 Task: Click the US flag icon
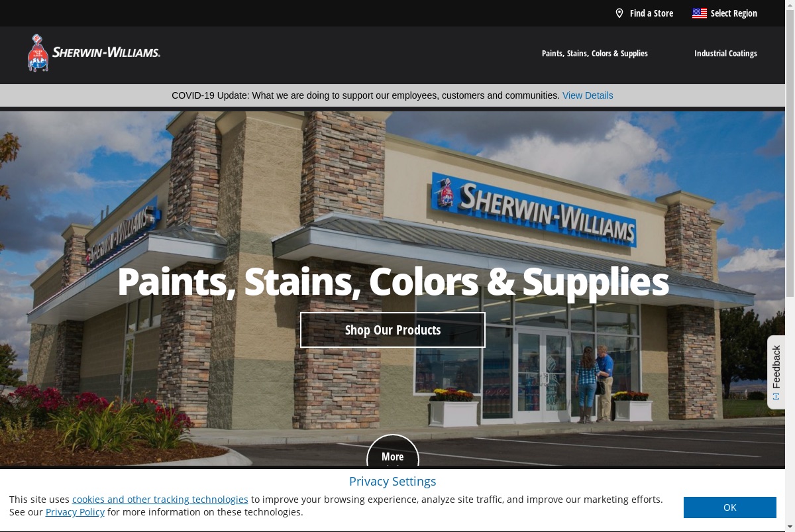700,13
